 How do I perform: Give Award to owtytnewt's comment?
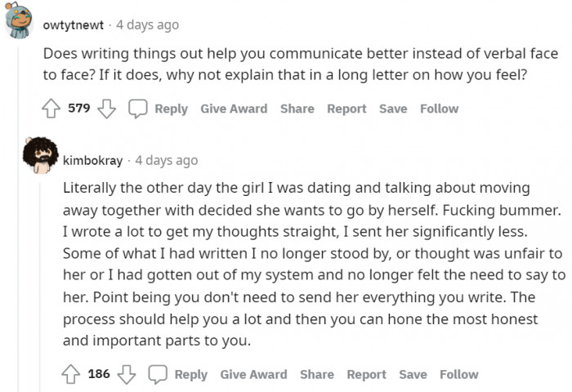pyautogui.click(x=234, y=109)
